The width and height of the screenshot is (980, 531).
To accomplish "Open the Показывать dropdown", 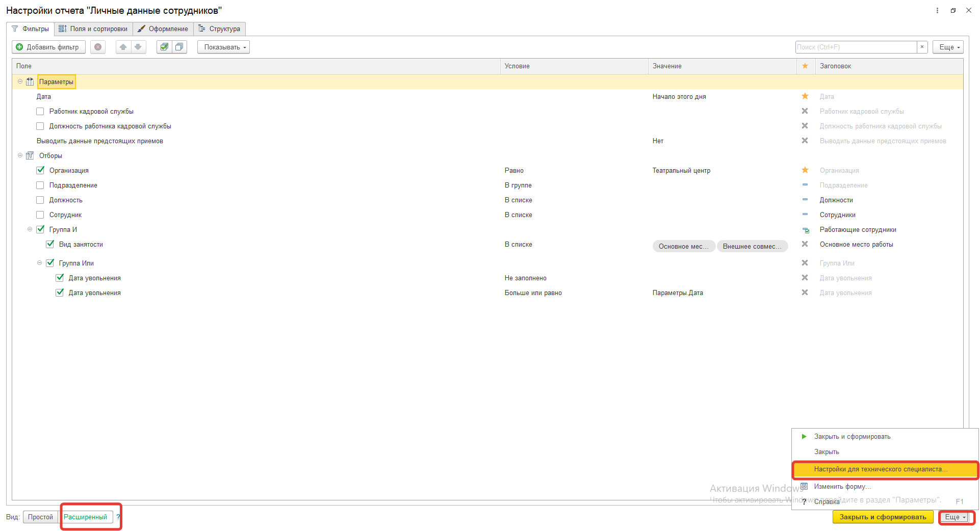I will [x=223, y=47].
